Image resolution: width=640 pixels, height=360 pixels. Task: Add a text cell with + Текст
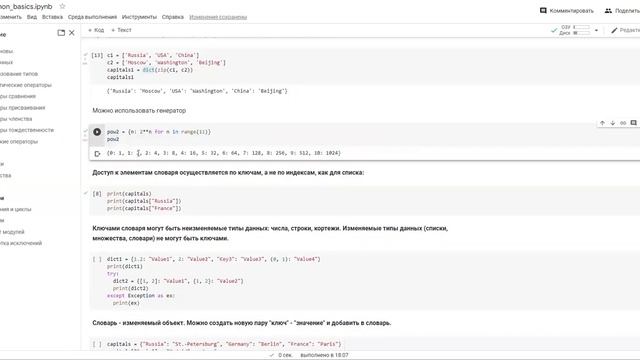tap(121, 30)
